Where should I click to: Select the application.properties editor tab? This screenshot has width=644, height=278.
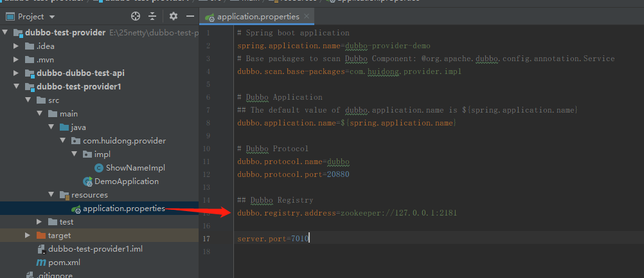[x=257, y=17]
